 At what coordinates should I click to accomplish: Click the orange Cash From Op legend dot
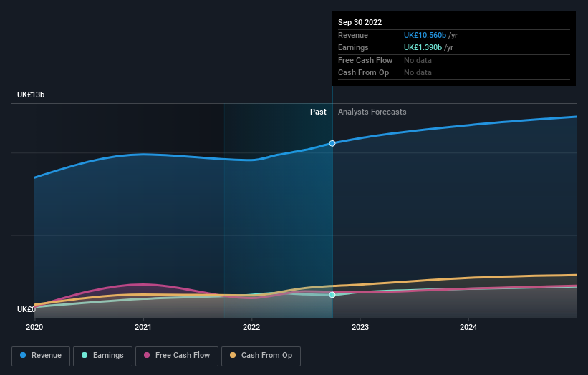point(233,355)
